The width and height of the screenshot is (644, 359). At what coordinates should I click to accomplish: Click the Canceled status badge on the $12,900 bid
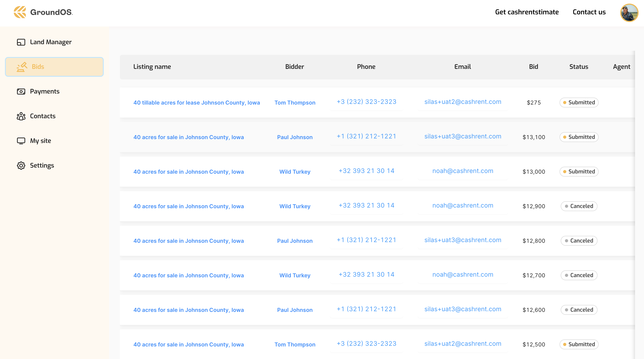coord(579,206)
